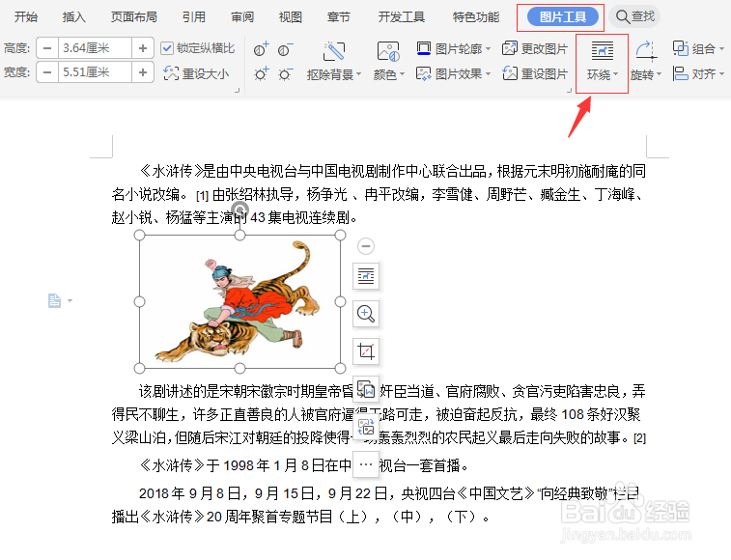The height and width of the screenshot is (560, 731).
Task: Click 更改图片 to change picture
Action: point(535,48)
